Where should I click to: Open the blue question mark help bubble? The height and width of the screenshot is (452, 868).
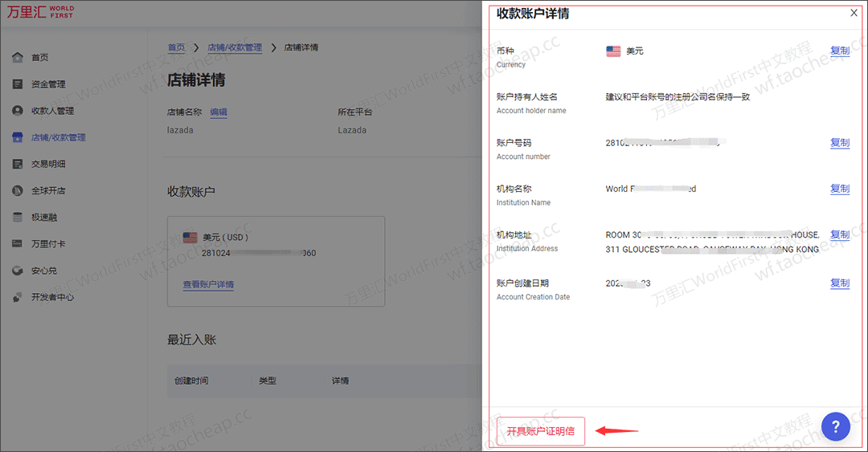click(x=835, y=426)
